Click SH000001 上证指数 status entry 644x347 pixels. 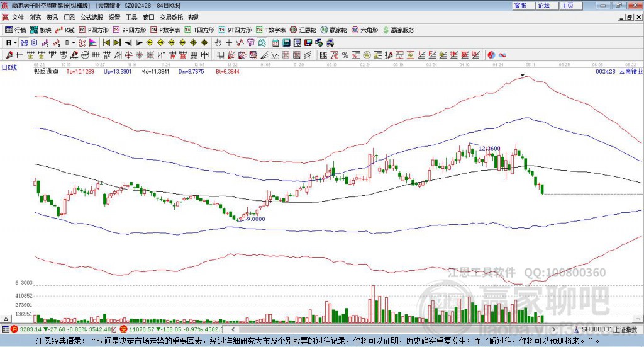[606, 329]
